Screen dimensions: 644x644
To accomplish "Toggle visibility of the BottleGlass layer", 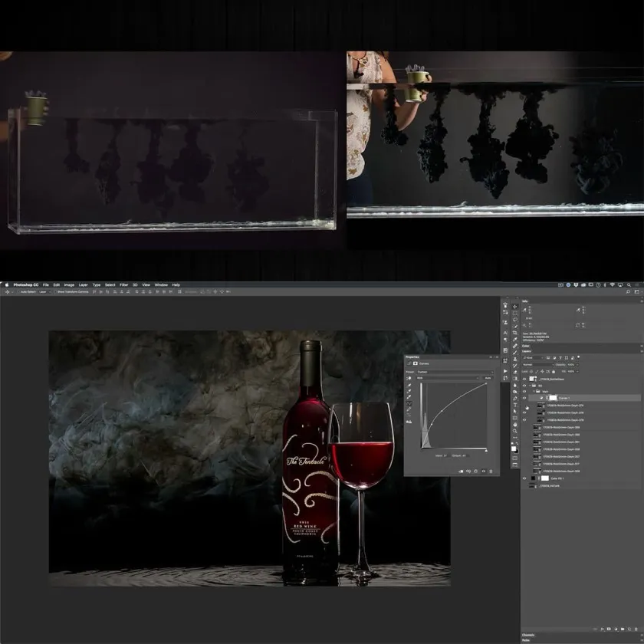I will click(525, 379).
